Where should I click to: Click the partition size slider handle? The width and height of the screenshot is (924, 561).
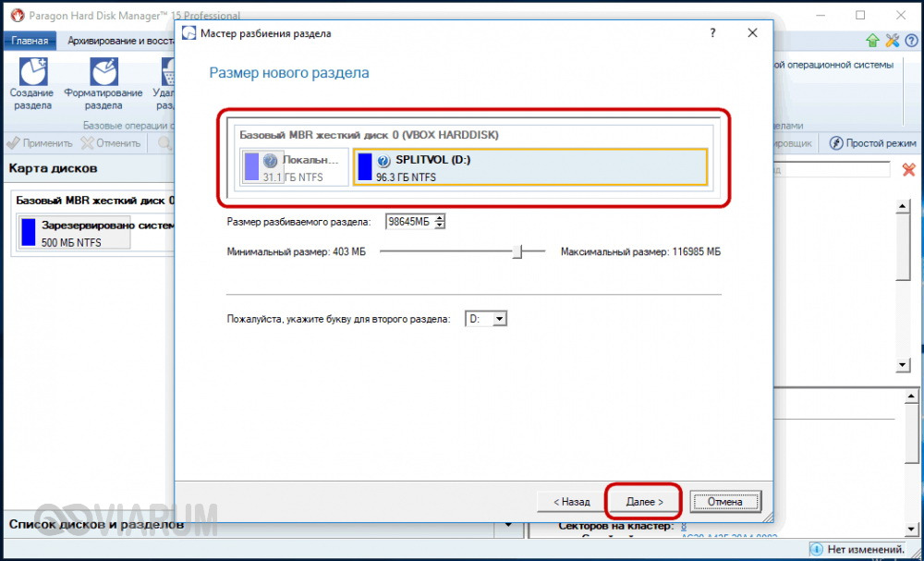(x=517, y=251)
